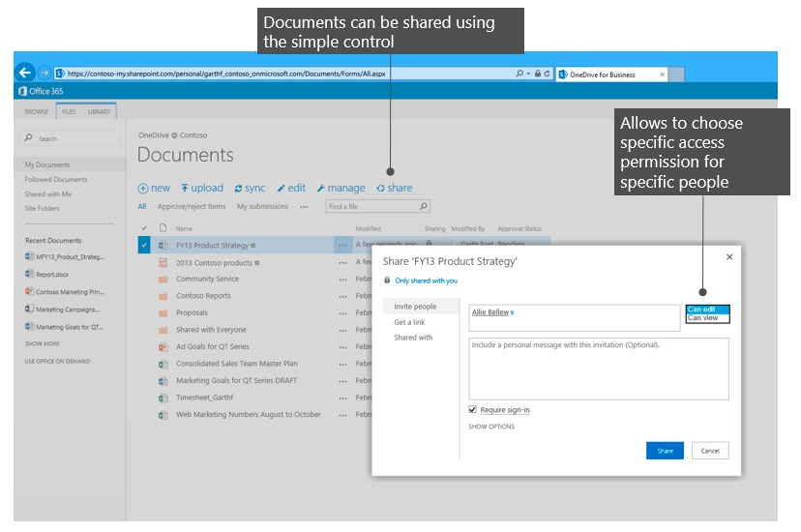Image resolution: width=801 pixels, height=532 pixels.
Task: Click the browser back arrow button
Action: coord(24,73)
